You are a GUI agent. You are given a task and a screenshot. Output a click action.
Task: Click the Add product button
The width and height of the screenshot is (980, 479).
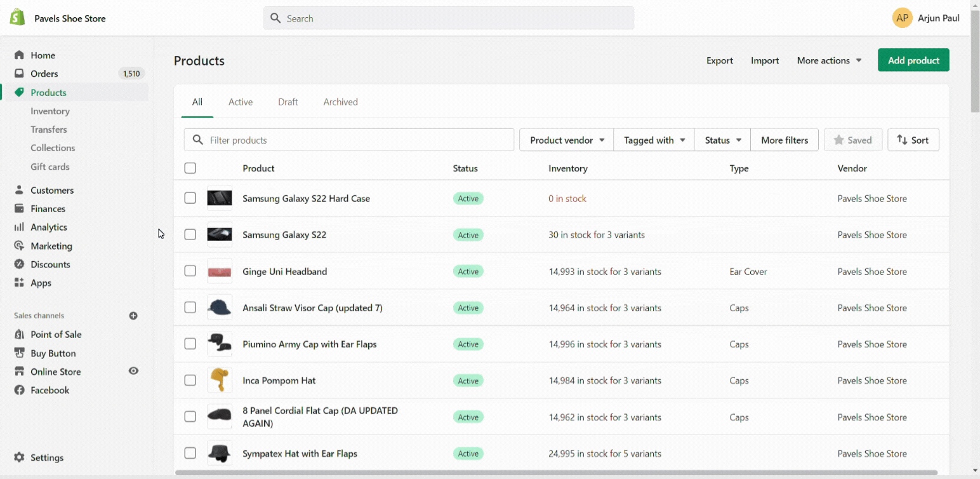tap(913, 60)
